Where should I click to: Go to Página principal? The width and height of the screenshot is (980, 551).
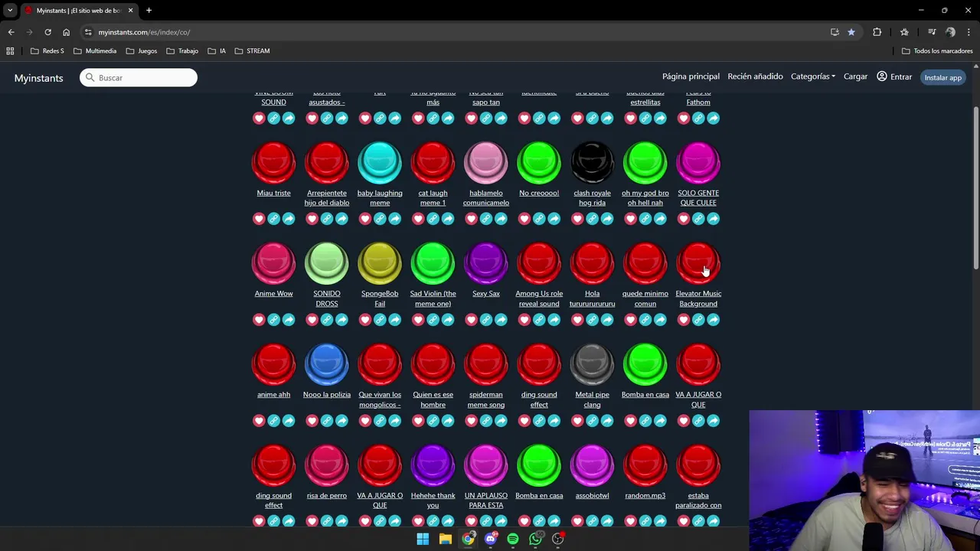tap(691, 77)
